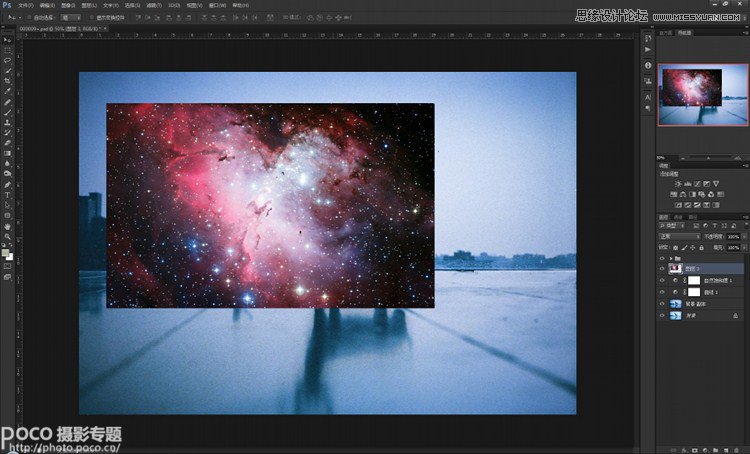750x454 pixels.
Task: Open Move tool preset picker arrow
Action: tap(20, 18)
